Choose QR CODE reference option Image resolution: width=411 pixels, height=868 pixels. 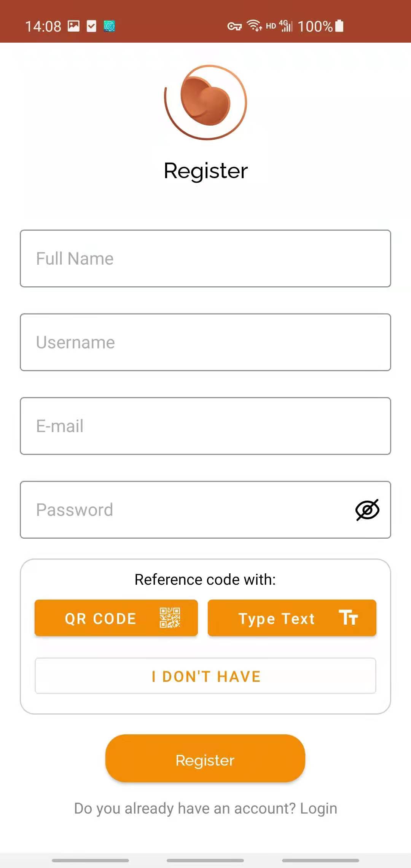pos(116,618)
